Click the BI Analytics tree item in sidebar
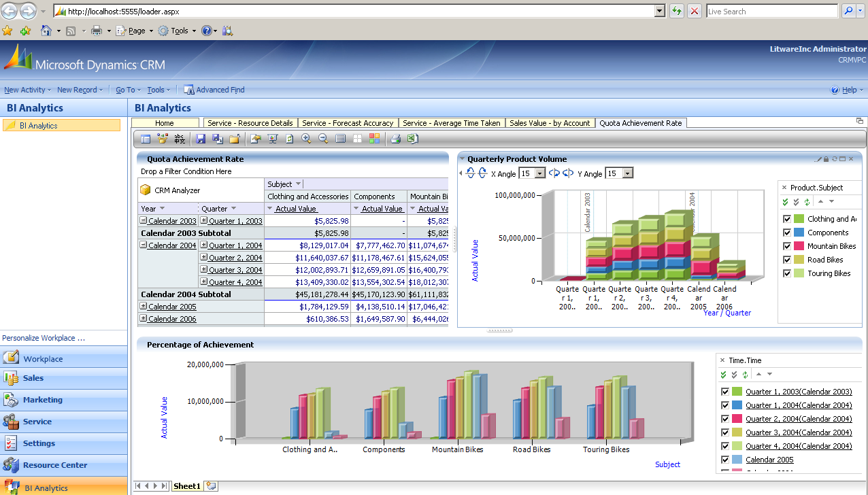The height and width of the screenshot is (495, 868). [61, 126]
